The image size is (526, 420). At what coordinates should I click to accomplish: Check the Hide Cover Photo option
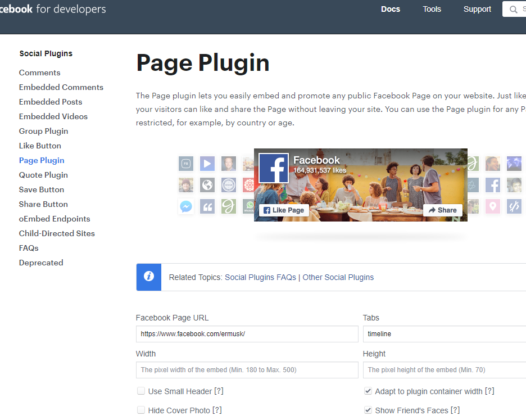click(141, 410)
